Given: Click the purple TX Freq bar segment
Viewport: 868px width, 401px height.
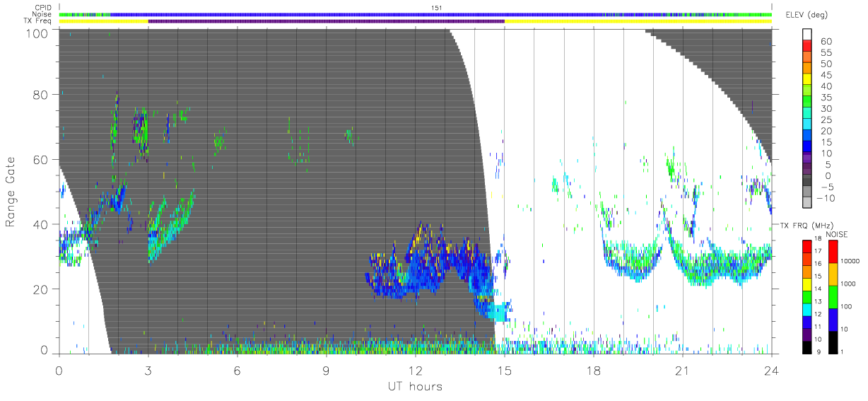Looking at the screenshot, I should coord(326,21).
